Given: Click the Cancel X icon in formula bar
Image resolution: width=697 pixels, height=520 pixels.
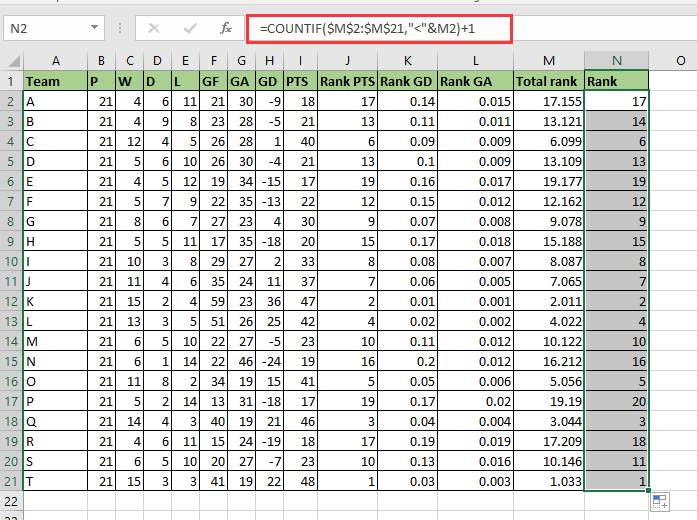Looking at the screenshot, I should tap(154, 29).
